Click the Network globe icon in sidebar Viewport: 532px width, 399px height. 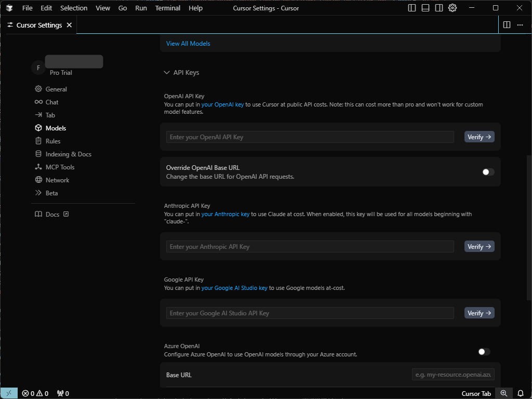(x=38, y=180)
